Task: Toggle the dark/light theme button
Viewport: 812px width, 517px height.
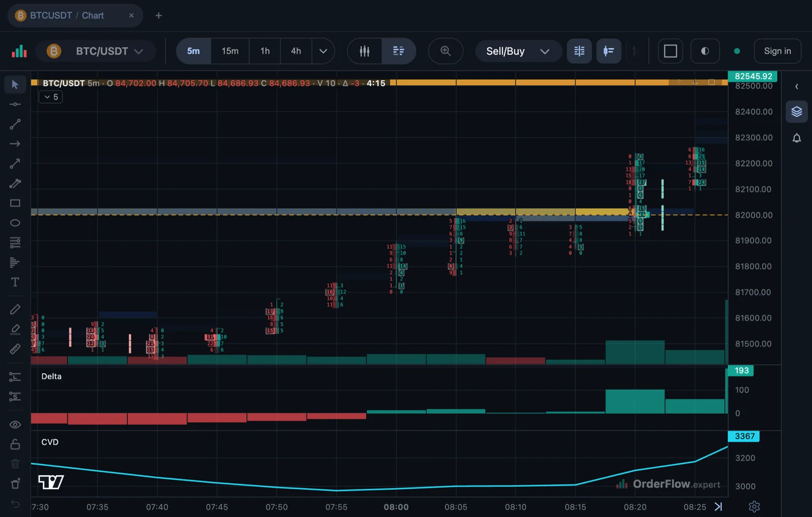Action: [705, 51]
